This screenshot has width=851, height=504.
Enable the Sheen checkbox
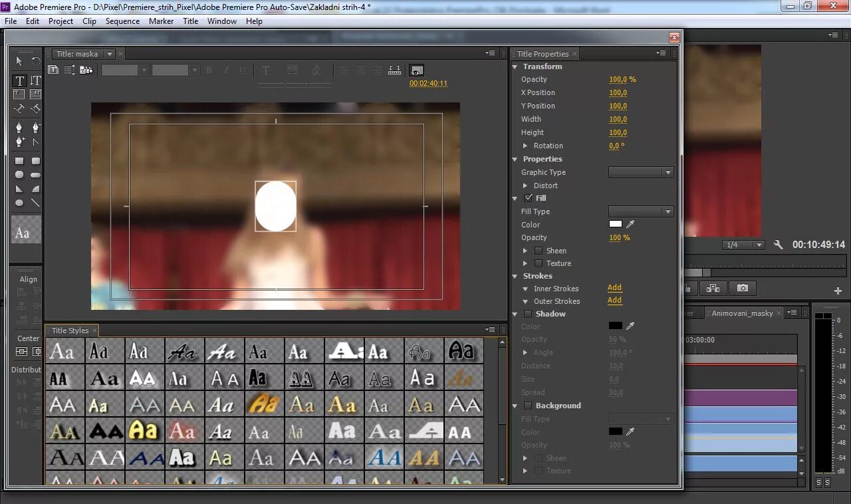[x=539, y=251]
